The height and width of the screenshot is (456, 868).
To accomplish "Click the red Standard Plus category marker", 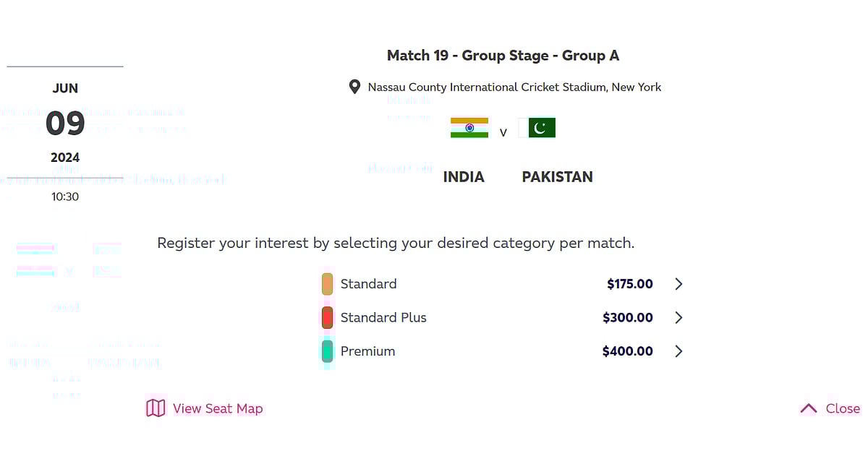I will coord(327,317).
